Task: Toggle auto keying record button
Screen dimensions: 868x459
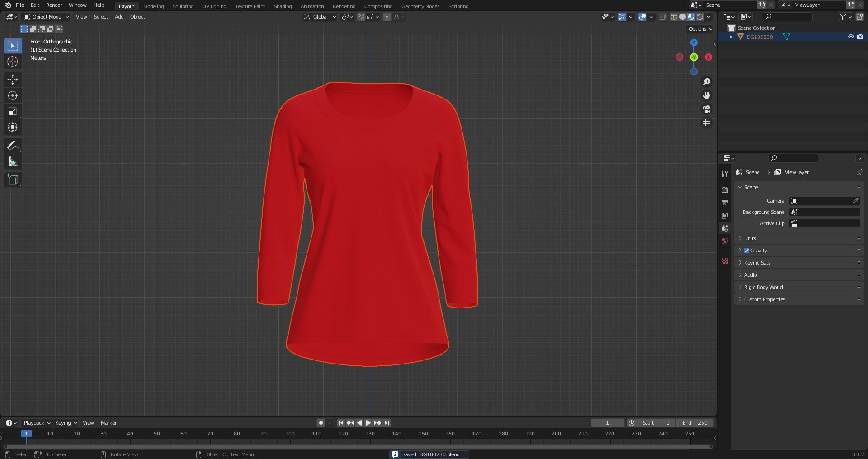Action: pyautogui.click(x=321, y=423)
